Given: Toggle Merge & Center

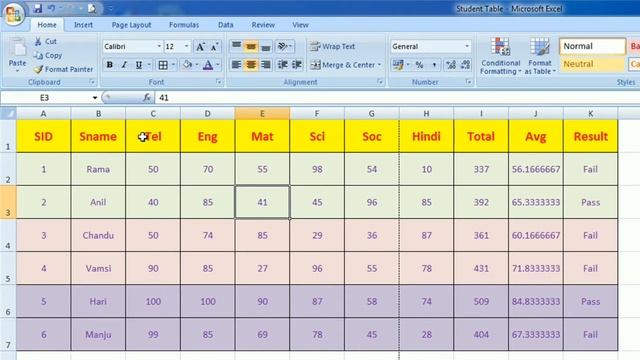Looking at the screenshot, I should point(342,64).
